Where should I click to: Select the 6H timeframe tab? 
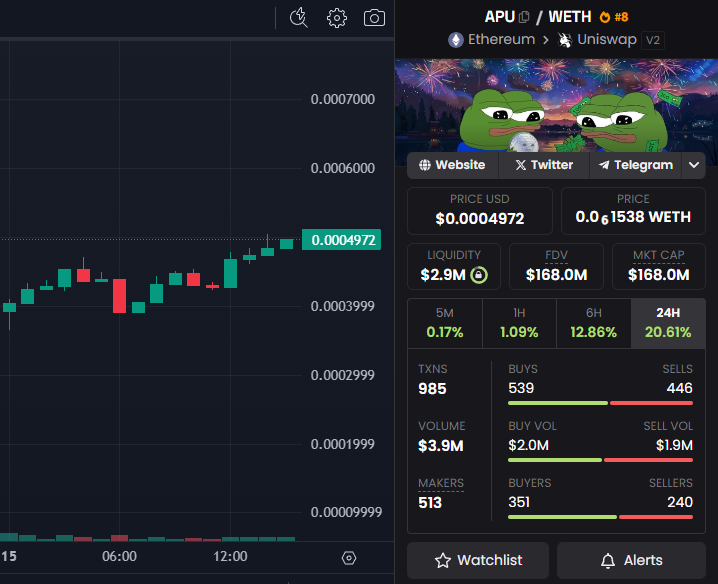(593, 323)
